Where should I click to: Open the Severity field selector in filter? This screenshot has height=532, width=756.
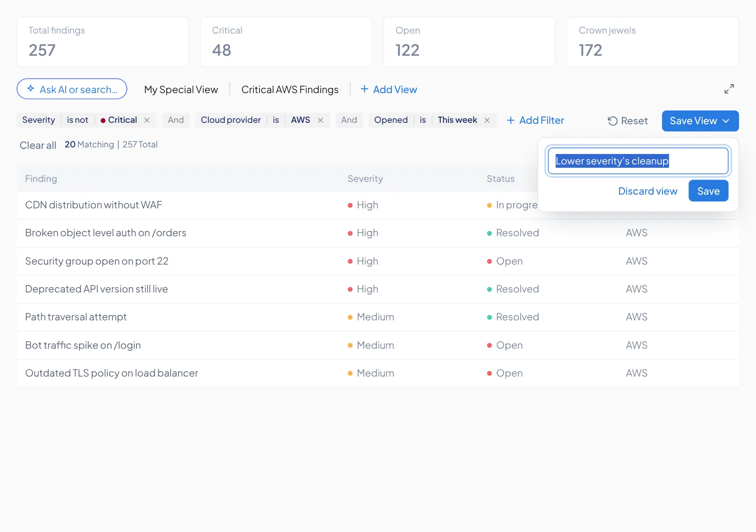(39, 120)
